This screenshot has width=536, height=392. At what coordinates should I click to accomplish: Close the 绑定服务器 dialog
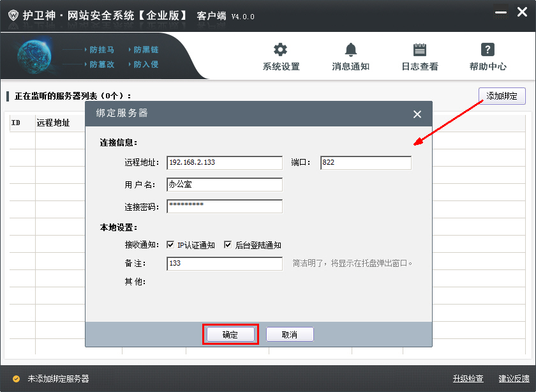(x=417, y=114)
